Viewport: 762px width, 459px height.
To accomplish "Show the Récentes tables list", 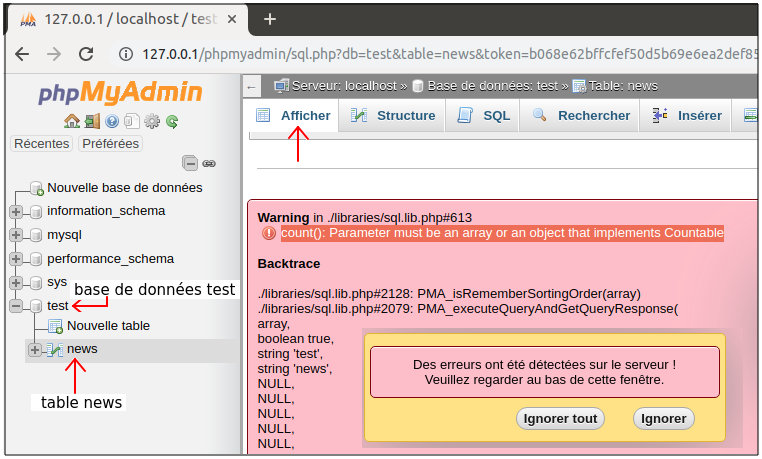I will [42, 144].
